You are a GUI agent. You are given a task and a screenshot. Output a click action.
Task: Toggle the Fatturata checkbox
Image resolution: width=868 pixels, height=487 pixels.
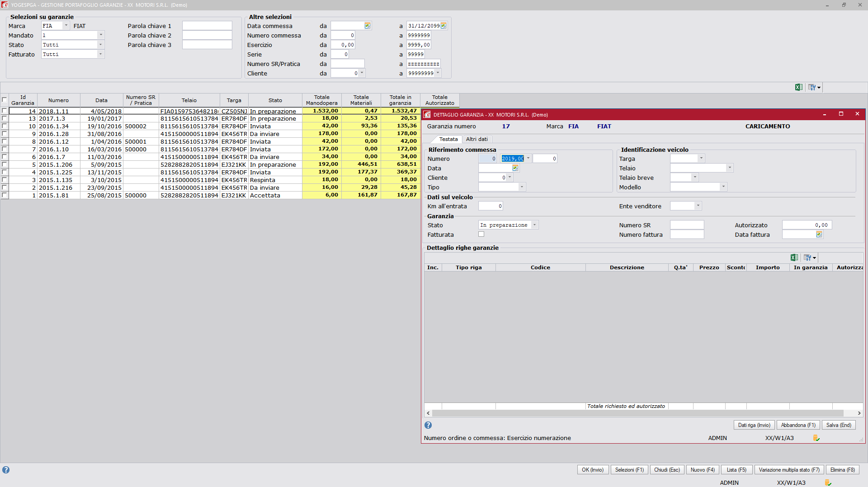(481, 234)
